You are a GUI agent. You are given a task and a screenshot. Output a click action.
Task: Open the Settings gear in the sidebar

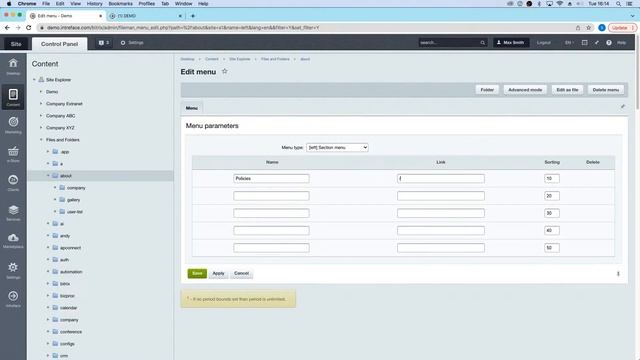(x=13, y=270)
